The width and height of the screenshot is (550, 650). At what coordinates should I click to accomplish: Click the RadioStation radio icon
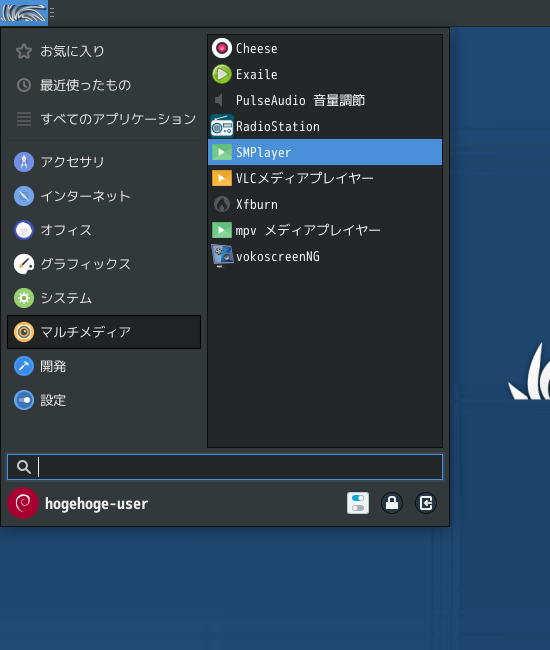point(222,126)
